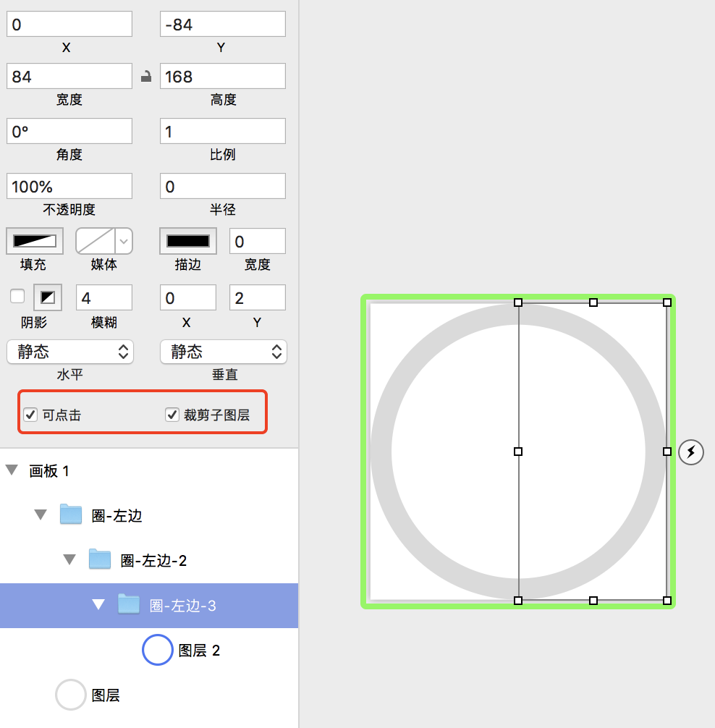
Task: Open the 水平 静态 dropdown
Action: pos(70,352)
